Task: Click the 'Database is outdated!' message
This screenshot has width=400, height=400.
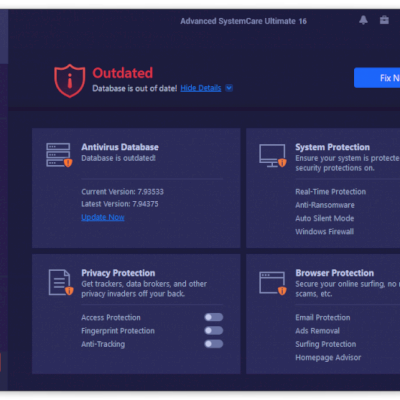Action: click(x=118, y=158)
